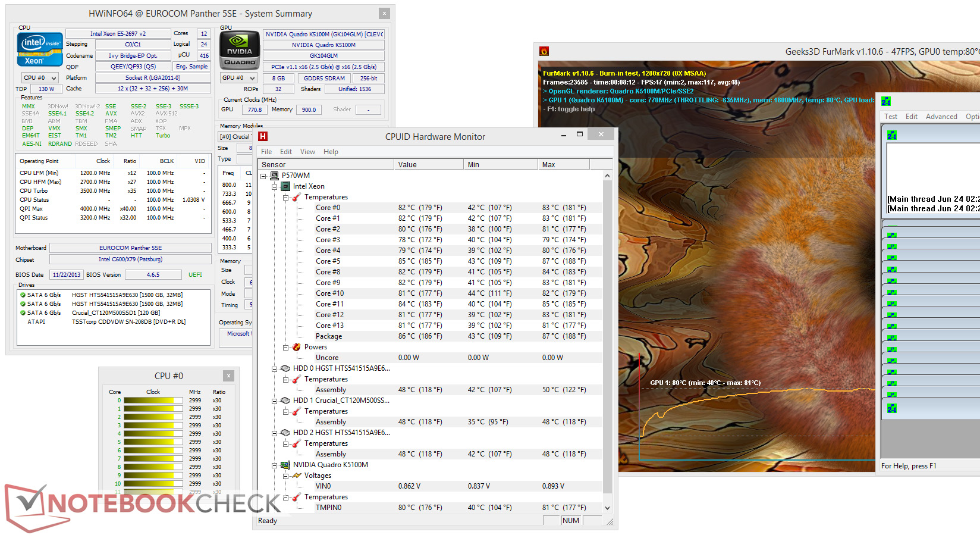This screenshot has height=538, width=980.
Task: Open Help menu in Hardware Monitor
Action: tap(331, 152)
